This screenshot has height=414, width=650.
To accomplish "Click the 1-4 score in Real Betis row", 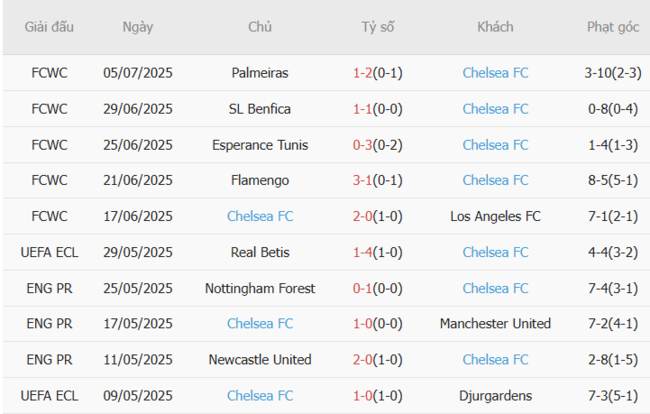I will [x=363, y=252].
